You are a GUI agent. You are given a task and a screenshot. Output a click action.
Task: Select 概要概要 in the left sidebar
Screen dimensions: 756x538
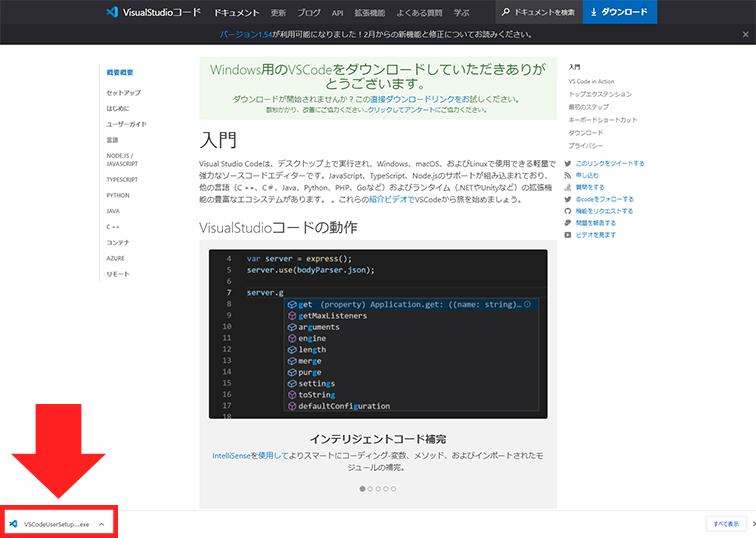click(x=120, y=73)
